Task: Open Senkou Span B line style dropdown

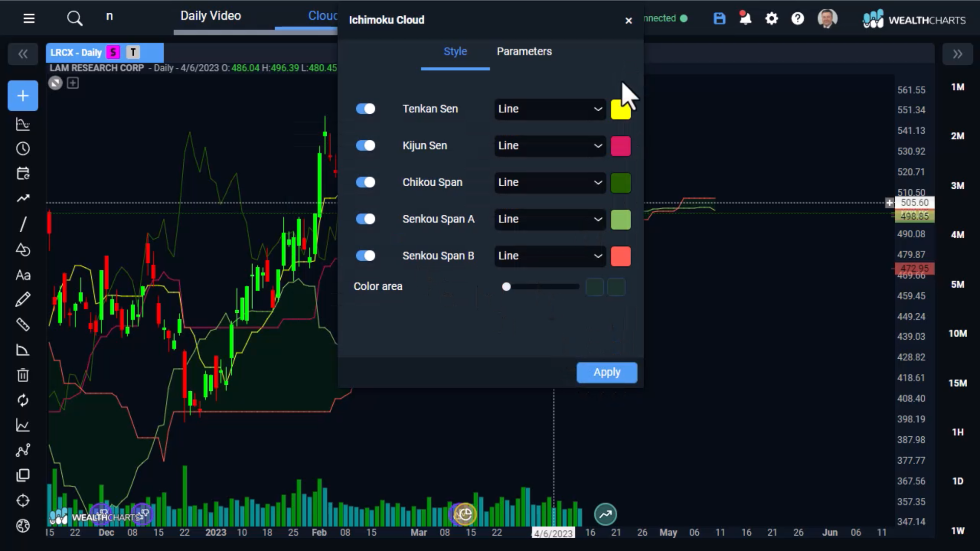Action: (x=550, y=256)
